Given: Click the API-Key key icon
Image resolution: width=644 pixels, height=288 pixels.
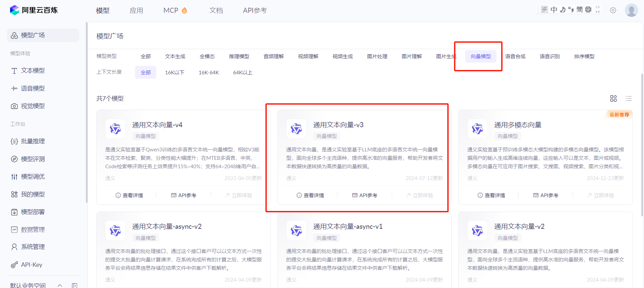Looking at the screenshot, I should tap(14, 265).
